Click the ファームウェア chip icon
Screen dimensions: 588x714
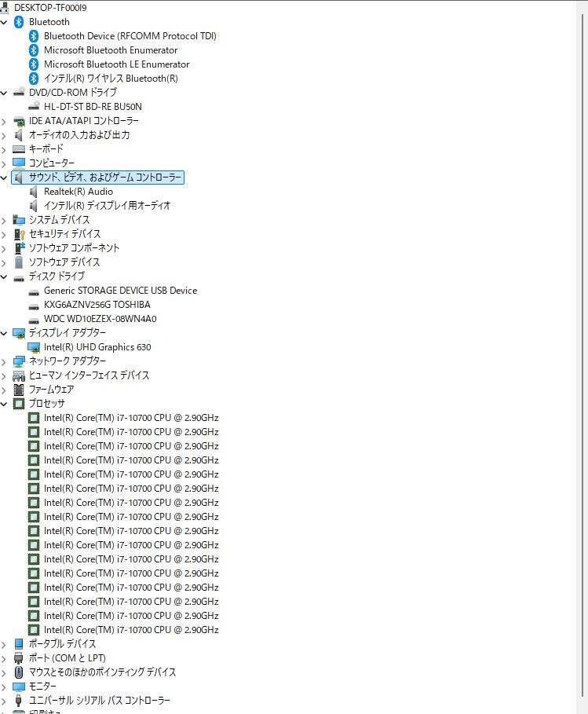19,390
